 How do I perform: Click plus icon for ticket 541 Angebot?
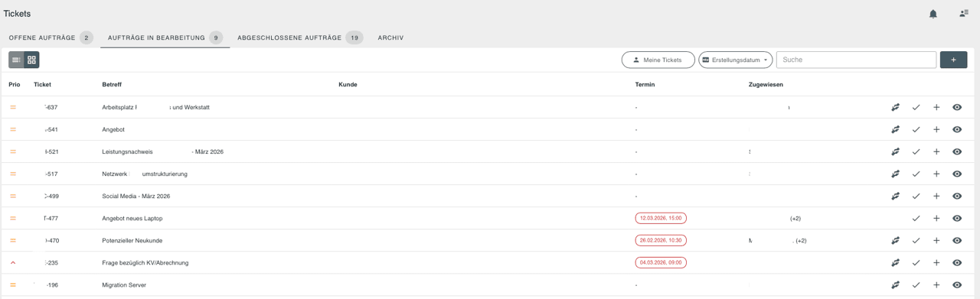(936, 130)
